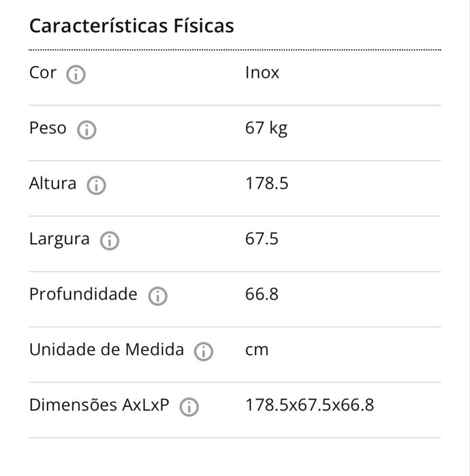Open the info tooltip beside Peso
470x476 pixels.
[x=87, y=129]
